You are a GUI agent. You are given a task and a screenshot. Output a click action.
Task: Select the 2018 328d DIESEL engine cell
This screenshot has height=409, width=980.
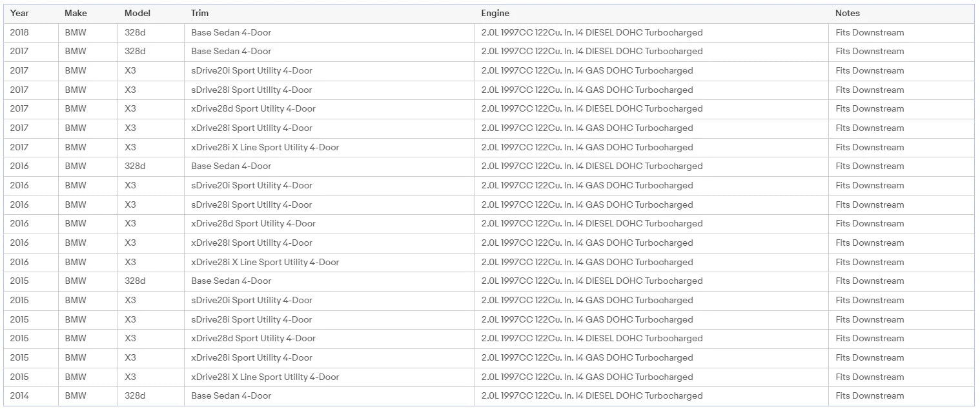[592, 32]
